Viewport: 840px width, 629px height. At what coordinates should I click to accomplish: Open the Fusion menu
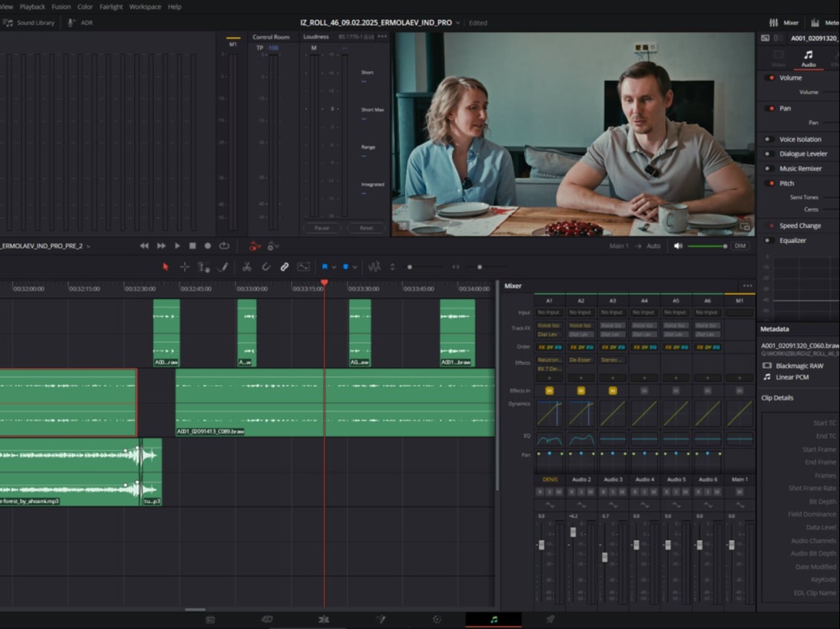pos(61,7)
